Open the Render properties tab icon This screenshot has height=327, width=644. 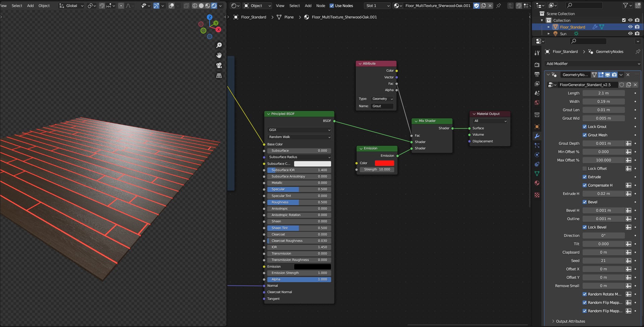[x=537, y=65]
